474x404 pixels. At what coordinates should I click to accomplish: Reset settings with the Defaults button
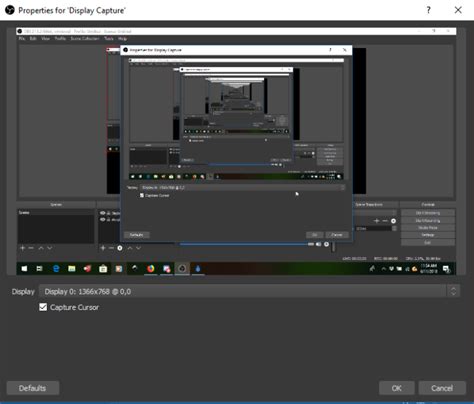point(33,388)
